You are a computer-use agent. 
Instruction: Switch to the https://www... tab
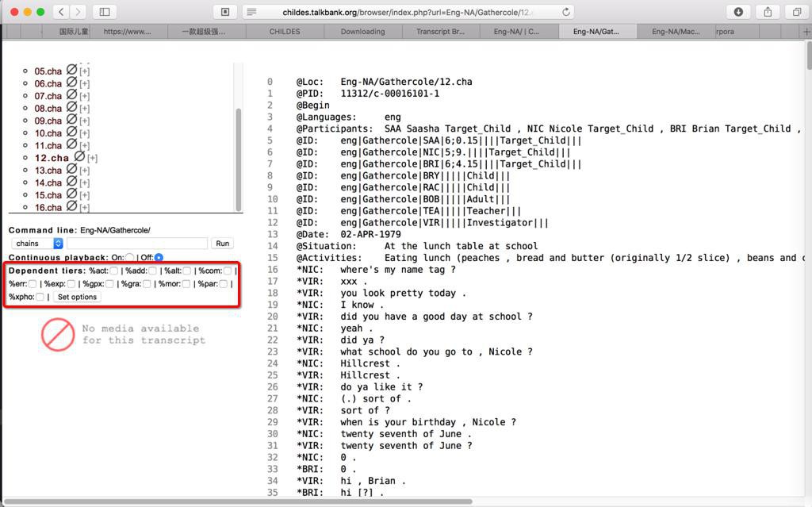(128, 32)
